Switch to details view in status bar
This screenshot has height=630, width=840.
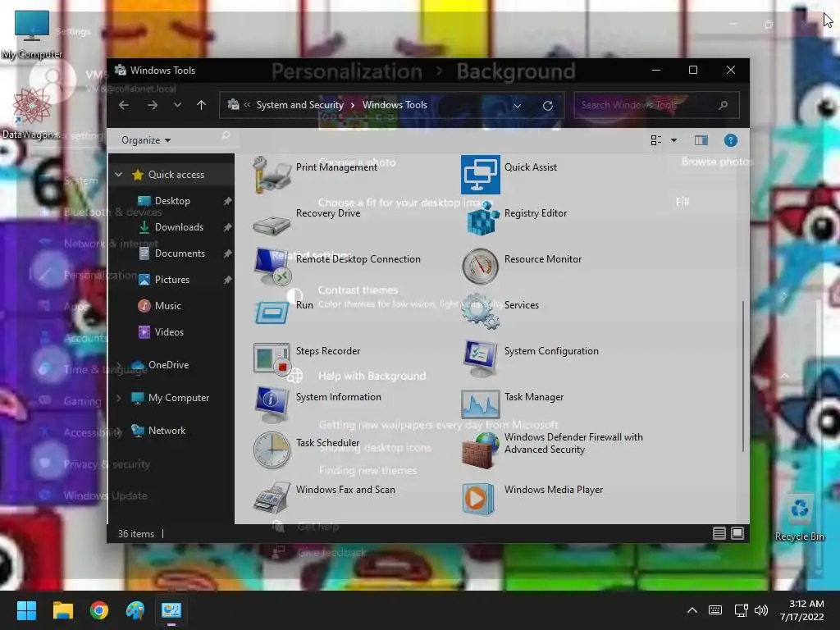pyautogui.click(x=719, y=533)
